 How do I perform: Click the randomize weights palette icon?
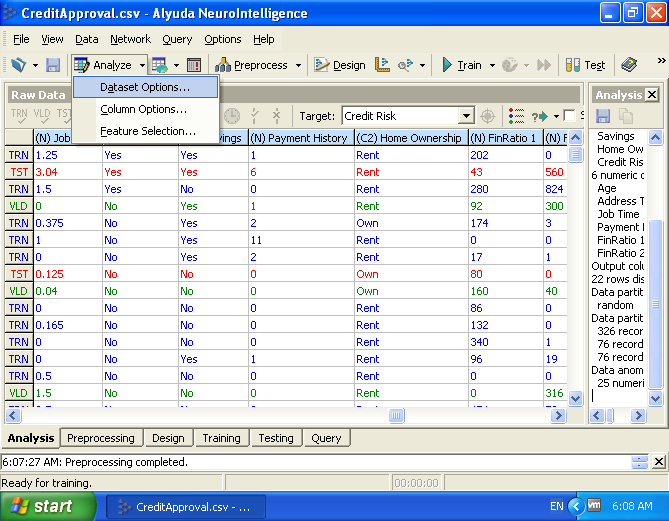pos(509,65)
